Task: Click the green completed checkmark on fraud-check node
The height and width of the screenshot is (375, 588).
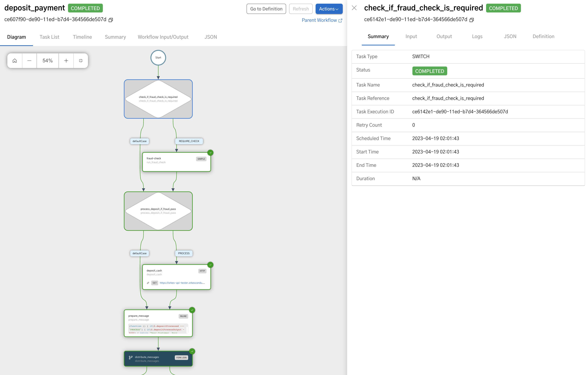Action: pos(210,153)
